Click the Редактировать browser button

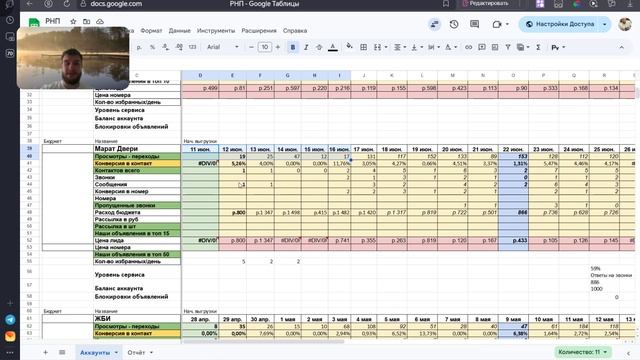tap(485, 4)
